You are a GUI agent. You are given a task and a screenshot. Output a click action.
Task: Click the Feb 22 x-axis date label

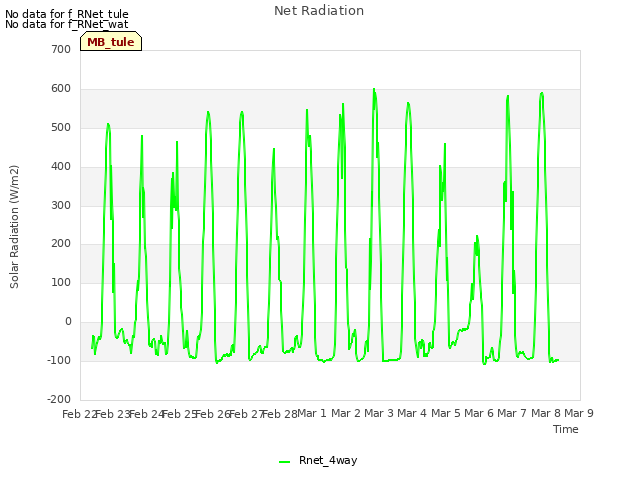coord(79,414)
